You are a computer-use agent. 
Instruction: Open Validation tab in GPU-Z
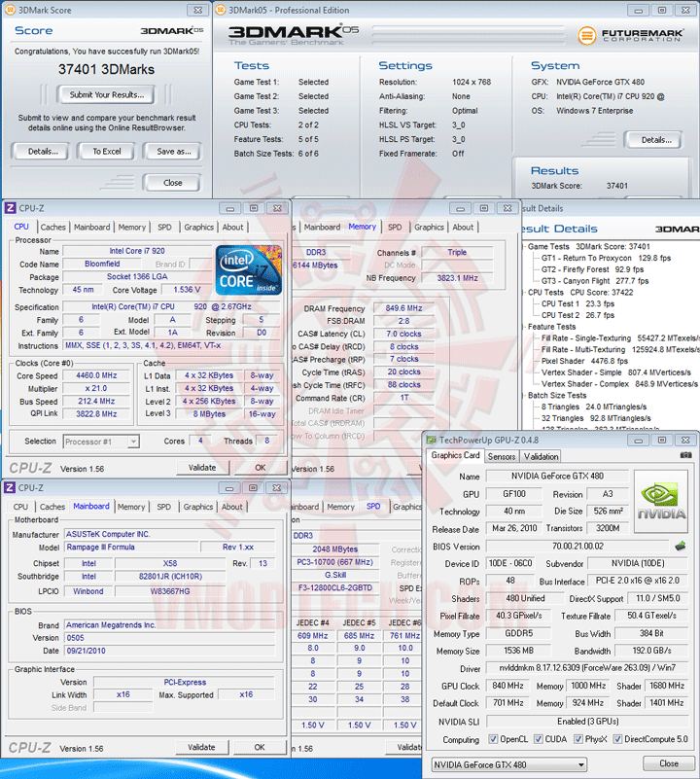[x=541, y=456]
